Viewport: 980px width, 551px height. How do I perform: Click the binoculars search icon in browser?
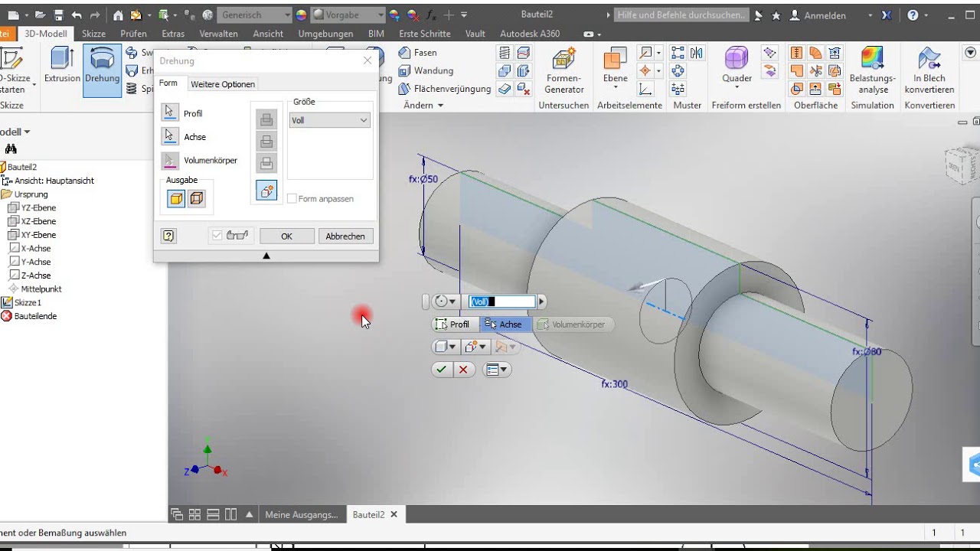point(11,149)
